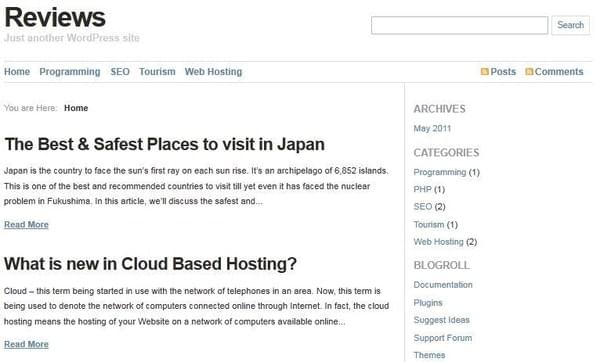Open the Posts feed link
The image size is (600, 362).
coord(503,72)
